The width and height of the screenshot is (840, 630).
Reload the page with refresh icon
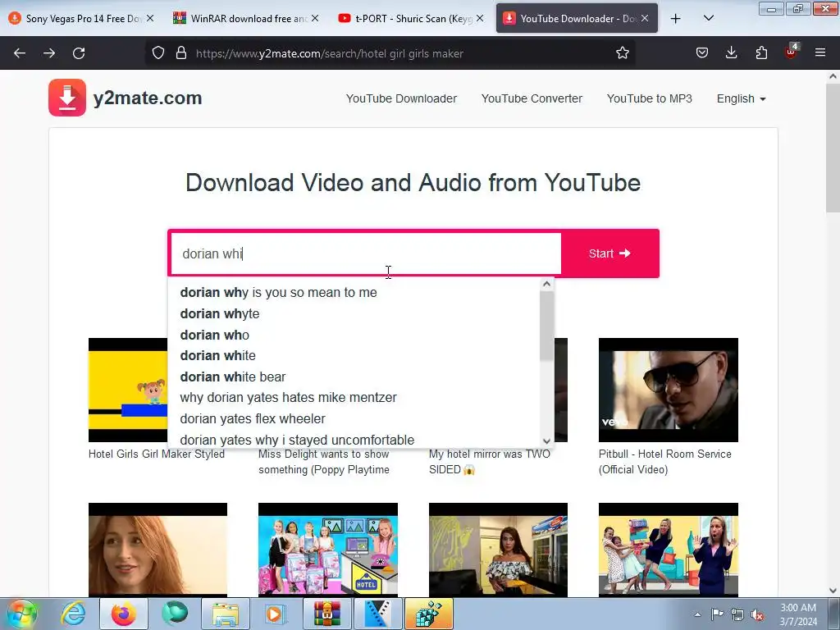pos(79,53)
